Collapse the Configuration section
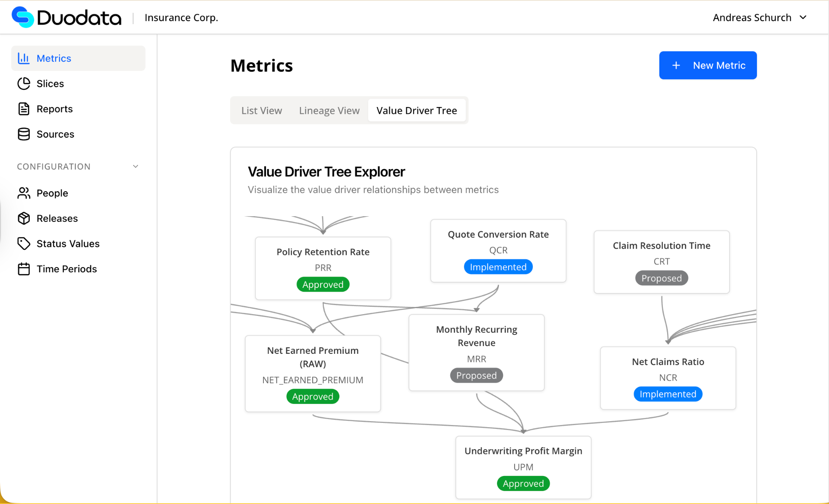 (135, 166)
